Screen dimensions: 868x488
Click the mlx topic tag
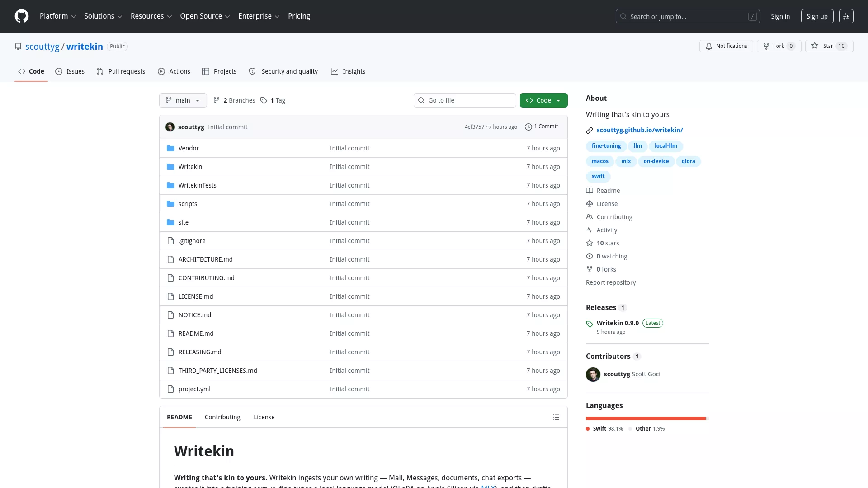pyautogui.click(x=626, y=161)
